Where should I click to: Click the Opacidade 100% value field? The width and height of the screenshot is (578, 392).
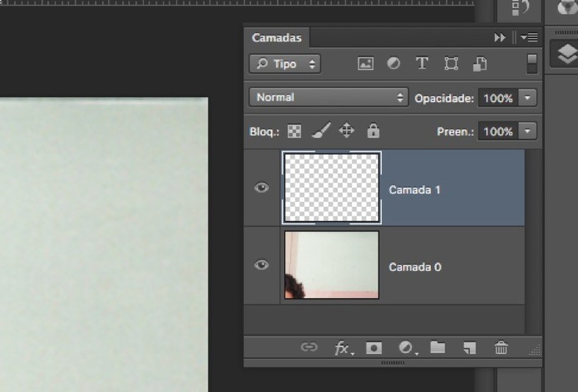coord(498,98)
